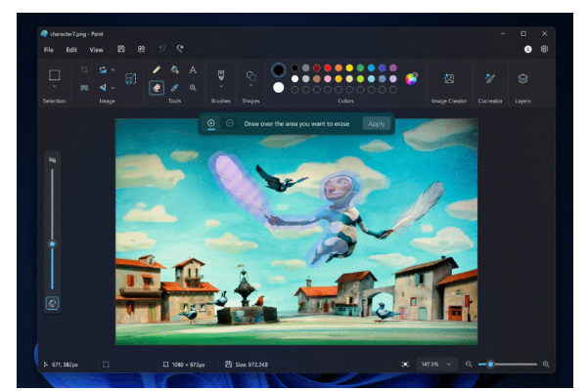Screen dimensions: 588x391
Task: Switch to add area to erase mode
Action: [x=211, y=123]
